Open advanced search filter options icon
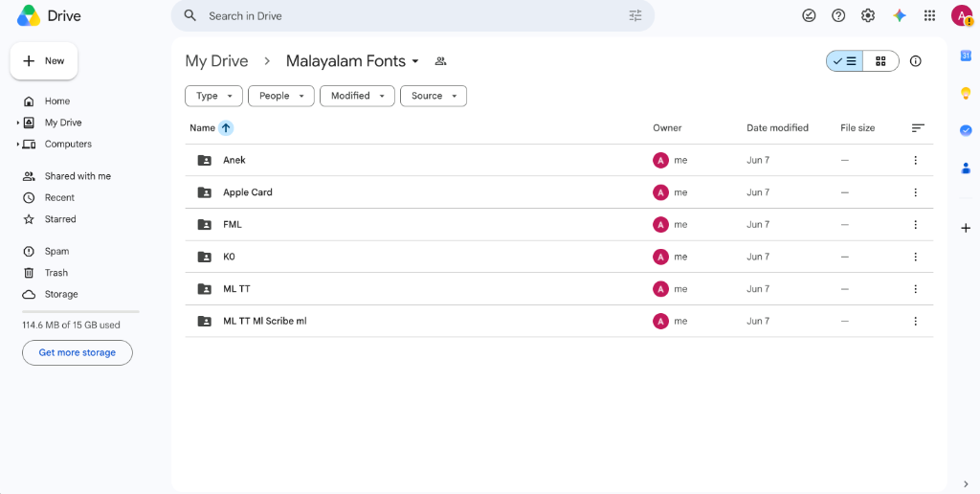This screenshot has width=980, height=494. (x=635, y=15)
